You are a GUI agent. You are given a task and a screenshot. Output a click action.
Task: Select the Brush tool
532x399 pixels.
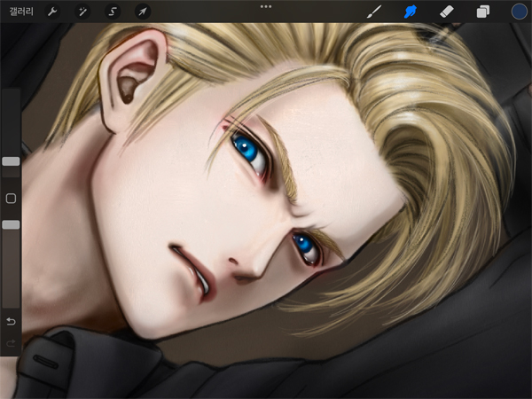point(374,12)
